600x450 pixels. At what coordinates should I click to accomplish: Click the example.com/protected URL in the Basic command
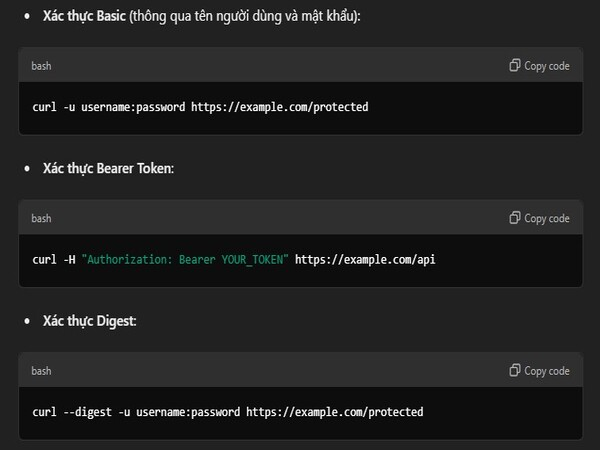coord(280,106)
